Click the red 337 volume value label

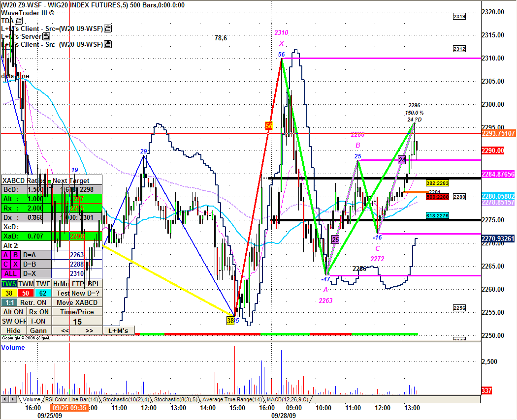click(486, 390)
